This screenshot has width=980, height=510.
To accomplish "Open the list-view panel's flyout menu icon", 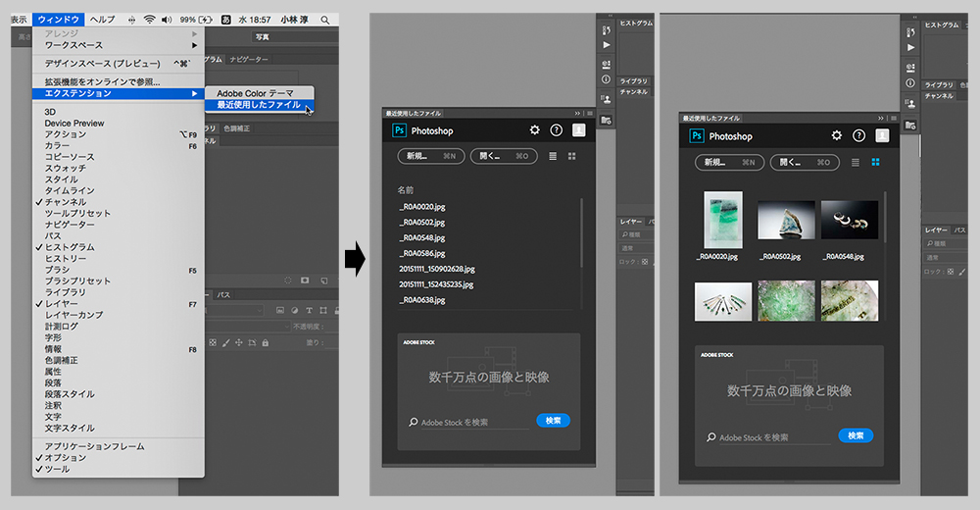I will coord(589,113).
